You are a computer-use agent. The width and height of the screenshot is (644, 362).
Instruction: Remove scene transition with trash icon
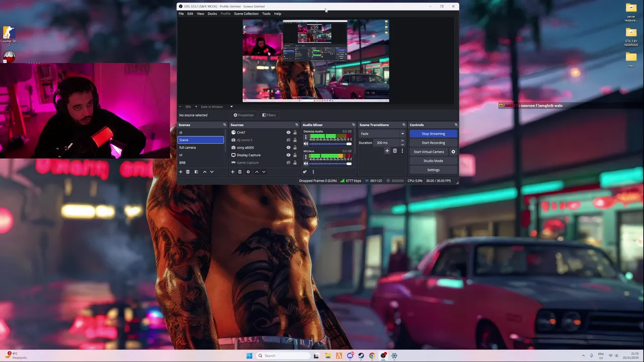pyautogui.click(x=395, y=151)
